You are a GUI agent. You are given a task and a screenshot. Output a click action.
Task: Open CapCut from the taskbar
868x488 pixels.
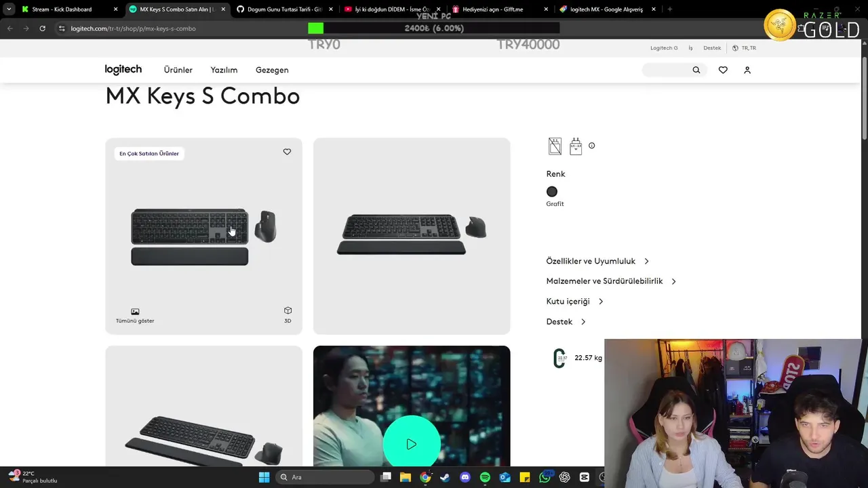(585, 477)
